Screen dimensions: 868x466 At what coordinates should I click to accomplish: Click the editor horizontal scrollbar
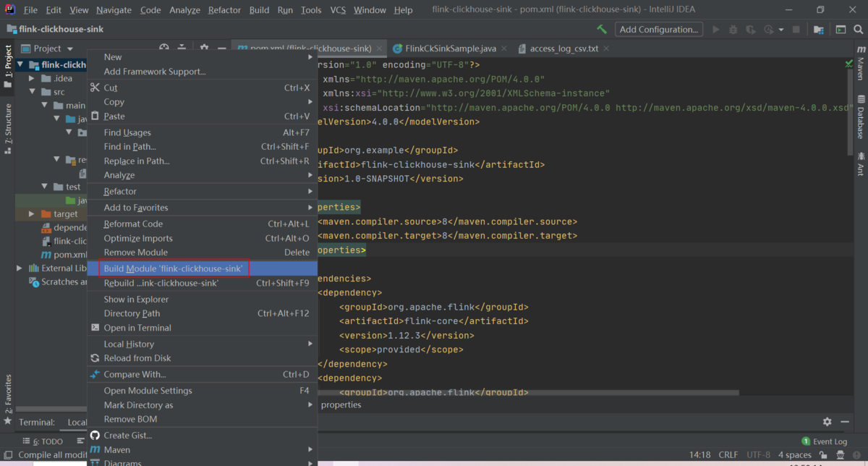528,393
